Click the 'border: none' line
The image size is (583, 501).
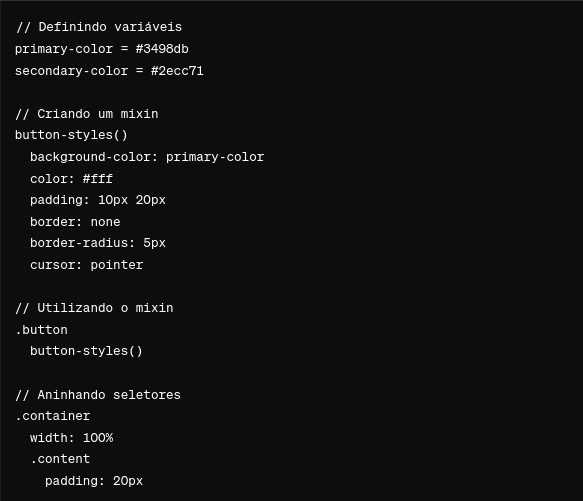click(x=75, y=222)
